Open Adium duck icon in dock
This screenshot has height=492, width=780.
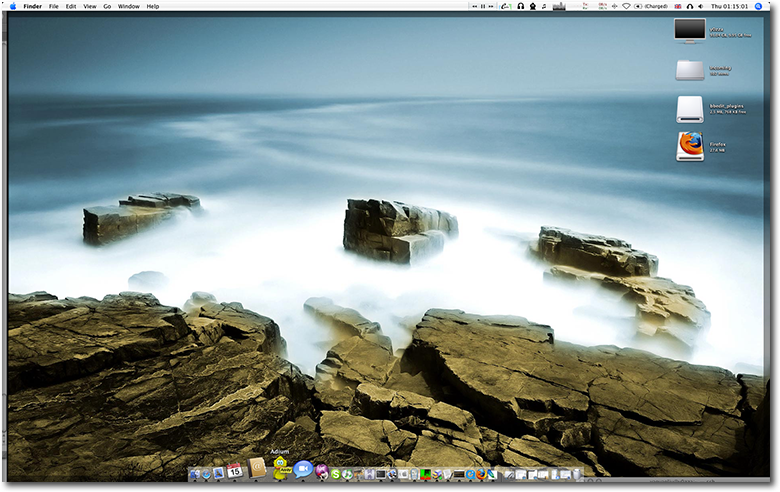281,468
